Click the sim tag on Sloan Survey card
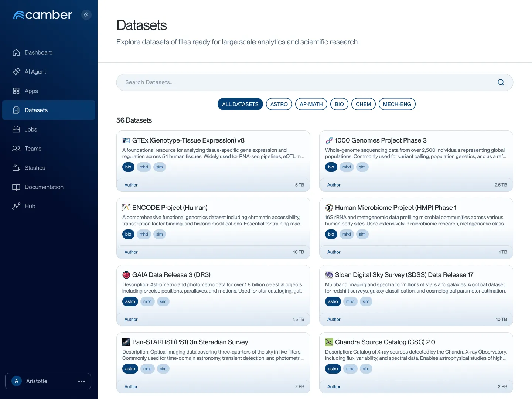Screen dimensions: 532x399 click(x=366, y=301)
